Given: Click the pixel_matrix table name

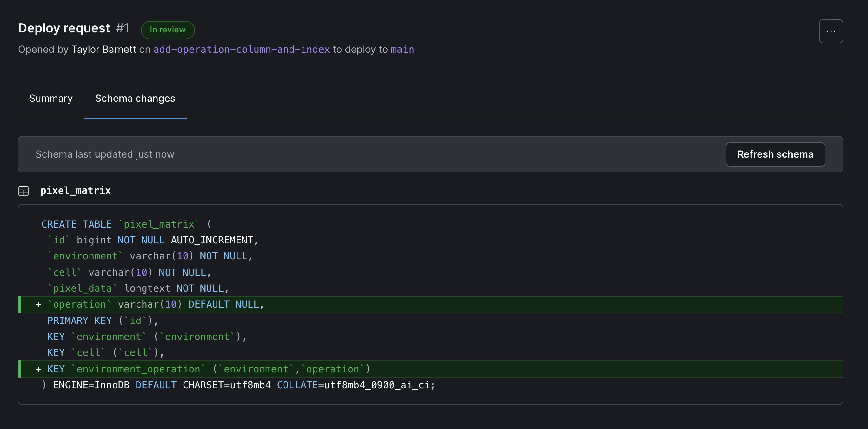Looking at the screenshot, I should (76, 191).
